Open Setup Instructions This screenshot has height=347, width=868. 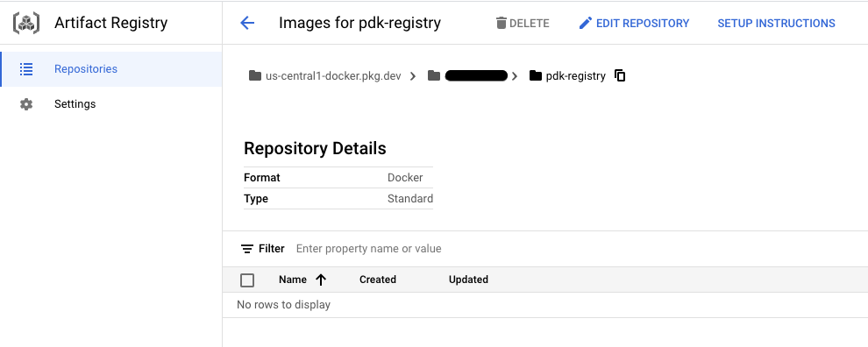(x=776, y=24)
